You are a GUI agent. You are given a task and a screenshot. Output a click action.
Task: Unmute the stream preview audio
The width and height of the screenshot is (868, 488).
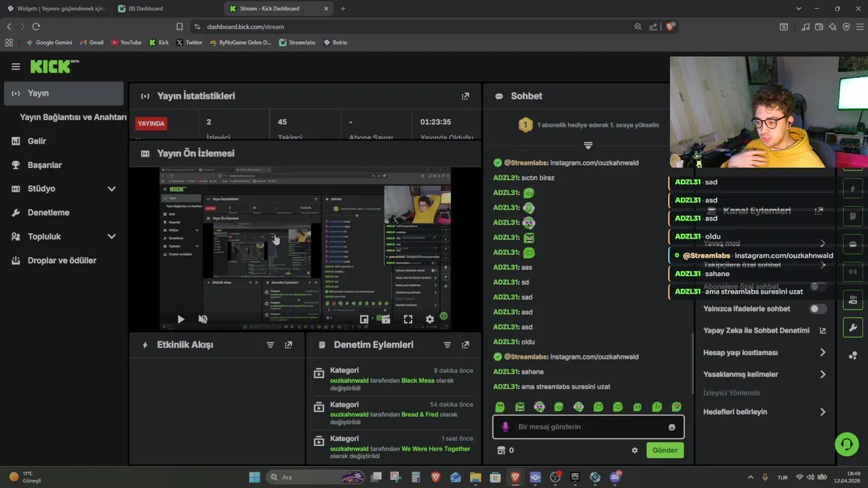pyautogui.click(x=202, y=319)
